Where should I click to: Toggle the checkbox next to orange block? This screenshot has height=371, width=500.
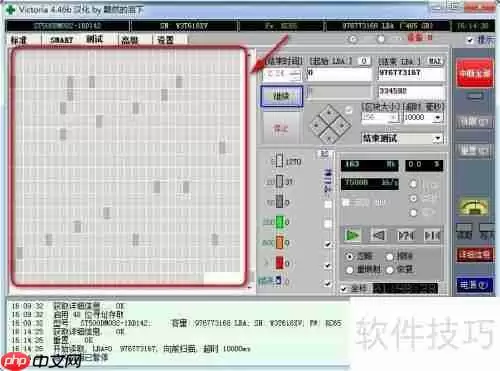(x=328, y=244)
